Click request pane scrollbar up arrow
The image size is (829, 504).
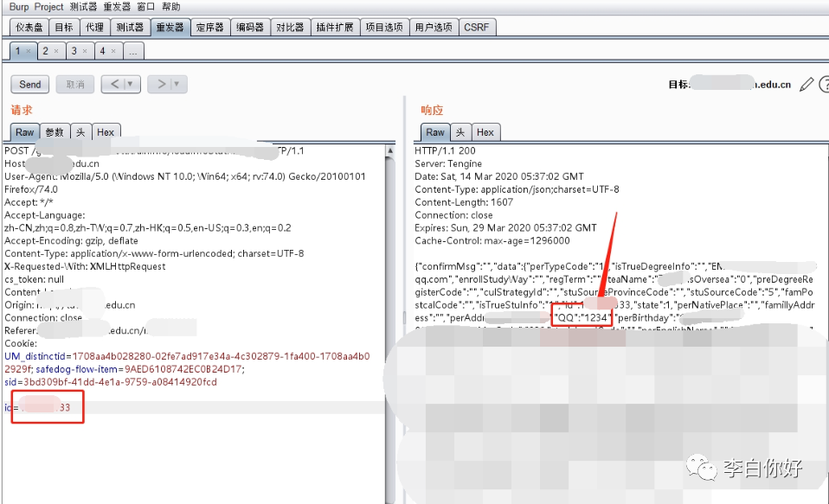pos(390,150)
